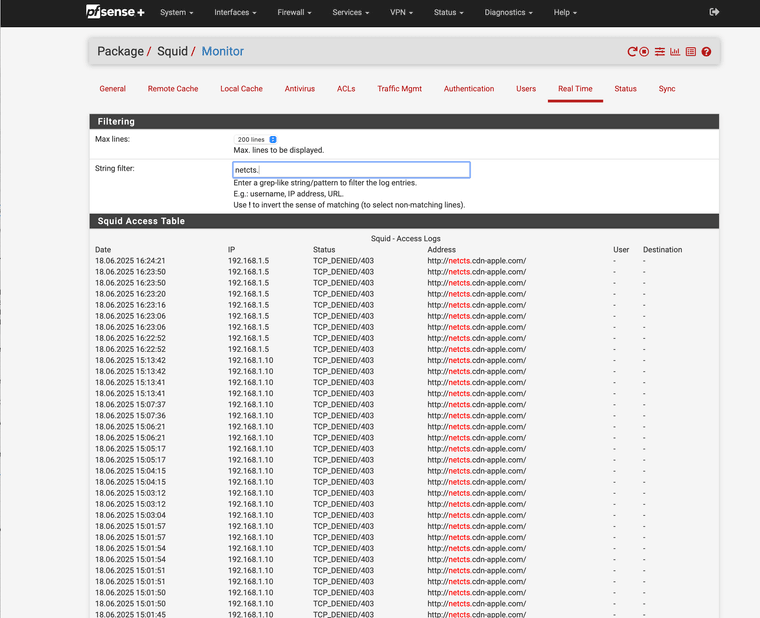Click the IP column header
The height and width of the screenshot is (618, 760).
[231, 250]
